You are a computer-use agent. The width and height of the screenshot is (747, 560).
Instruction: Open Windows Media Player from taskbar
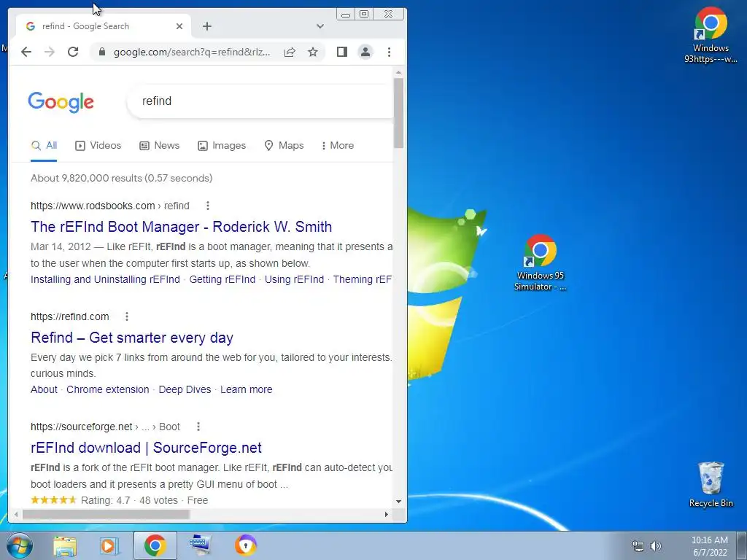click(109, 545)
